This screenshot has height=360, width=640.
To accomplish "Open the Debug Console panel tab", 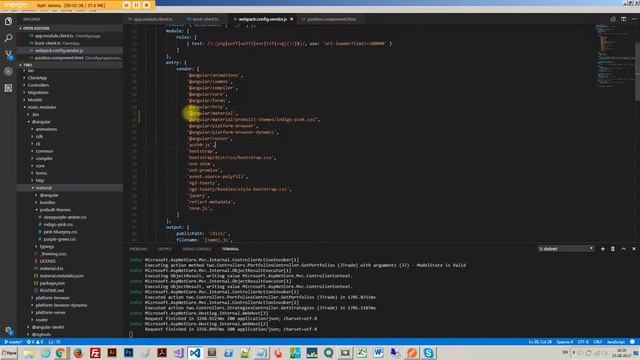I will tap(197, 249).
